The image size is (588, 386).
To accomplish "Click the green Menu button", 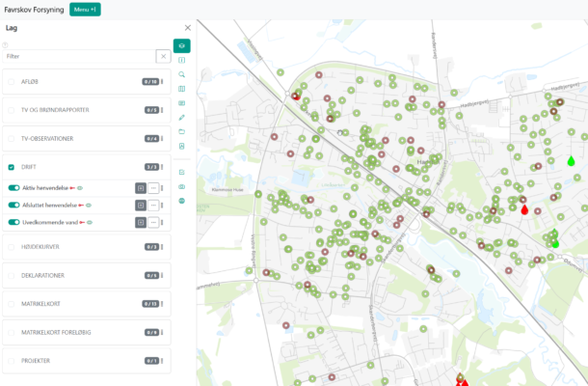I will (85, 9).
